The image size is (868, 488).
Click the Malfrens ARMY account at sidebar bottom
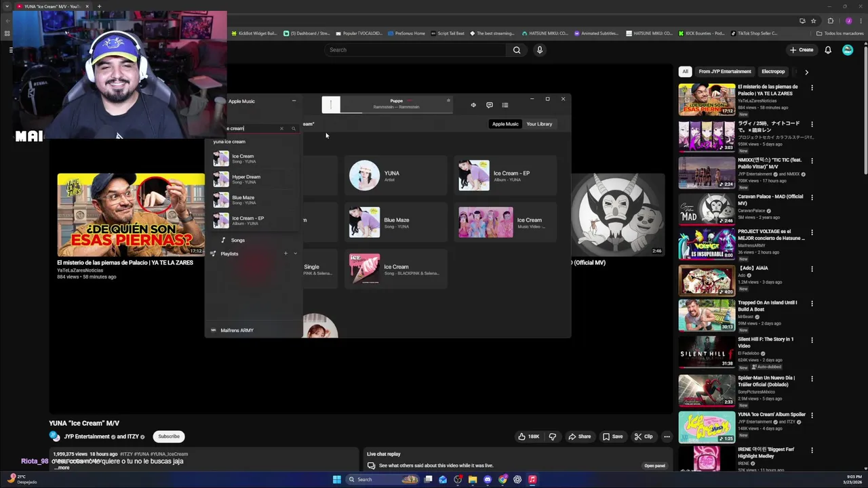[237, 330]
